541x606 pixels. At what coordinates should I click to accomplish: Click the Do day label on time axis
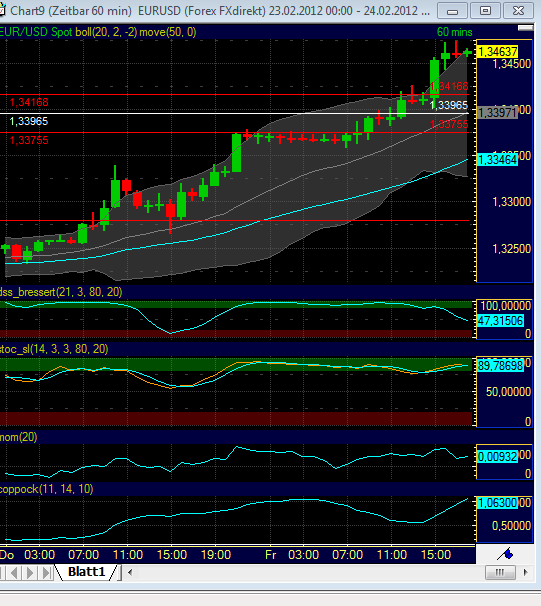7,555
